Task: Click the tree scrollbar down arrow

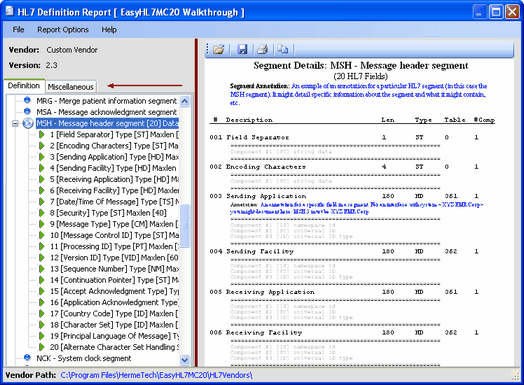Action: [x=184, y=360]
